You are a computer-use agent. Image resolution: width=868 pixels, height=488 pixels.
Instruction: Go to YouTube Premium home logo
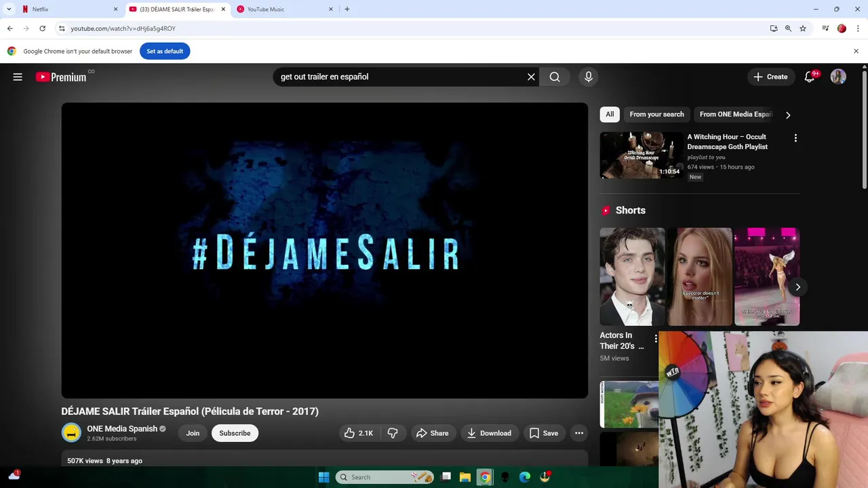(x=62, y=77)
